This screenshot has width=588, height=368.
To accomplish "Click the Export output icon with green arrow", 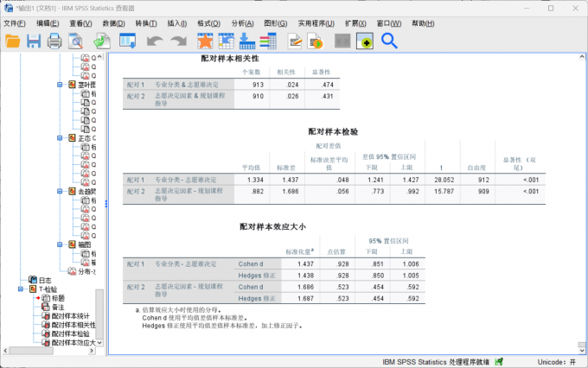I will click(x=102, y=41).
